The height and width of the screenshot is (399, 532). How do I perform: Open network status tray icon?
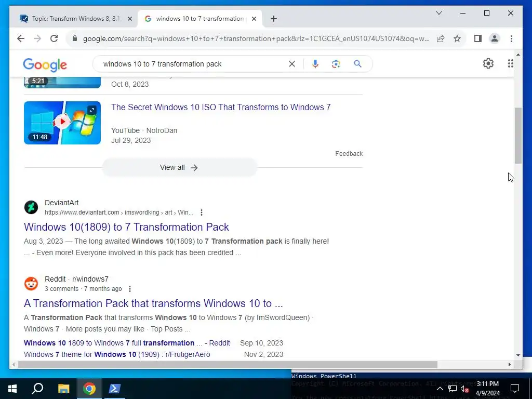pyautogui.click(x=453, y=389)
